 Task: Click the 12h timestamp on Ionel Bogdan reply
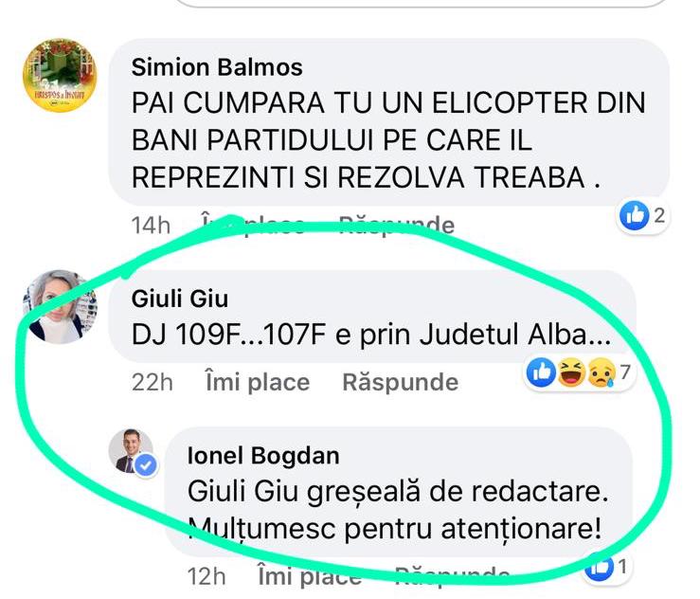[x=206, y=576]
